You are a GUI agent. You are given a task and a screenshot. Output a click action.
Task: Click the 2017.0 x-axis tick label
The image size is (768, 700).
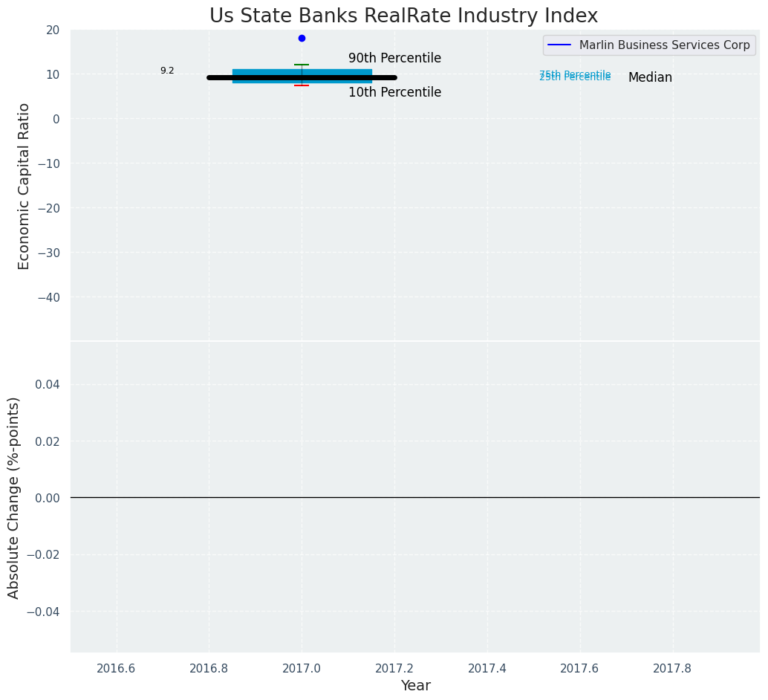(302, 668)
